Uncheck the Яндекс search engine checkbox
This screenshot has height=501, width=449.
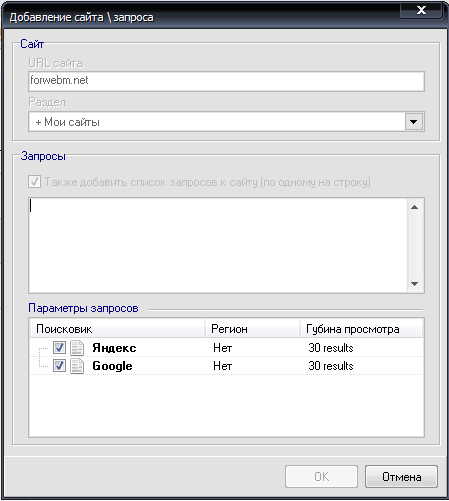pos(59,348)
